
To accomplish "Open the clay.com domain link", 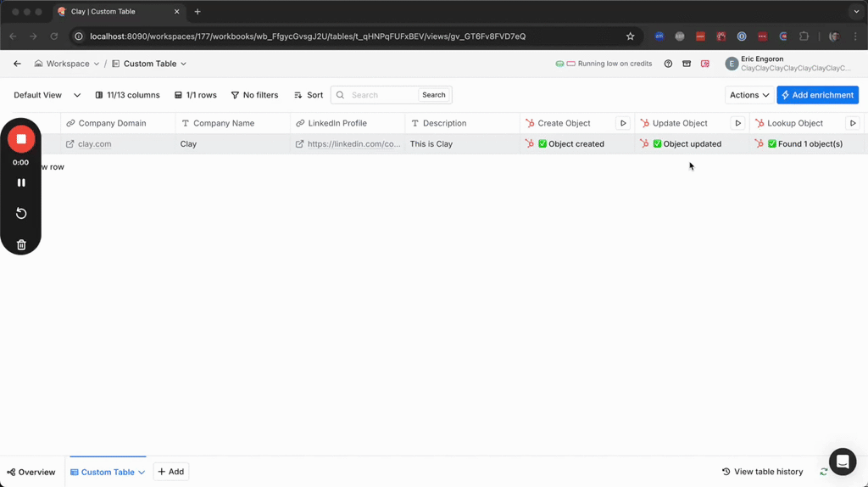I will click(94, 144).
